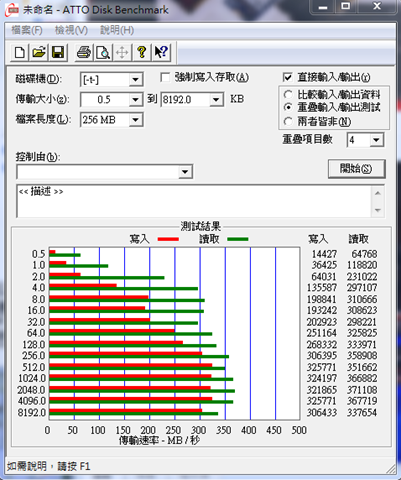Click the 8192.0 row label in chart
This screenshot has width=401, height=480.
click(31, 413)
